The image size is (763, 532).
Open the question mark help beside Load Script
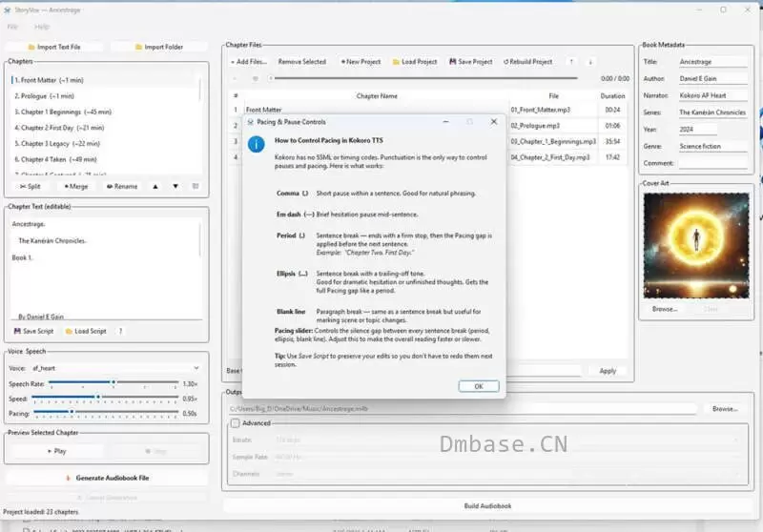pos(121,331)
